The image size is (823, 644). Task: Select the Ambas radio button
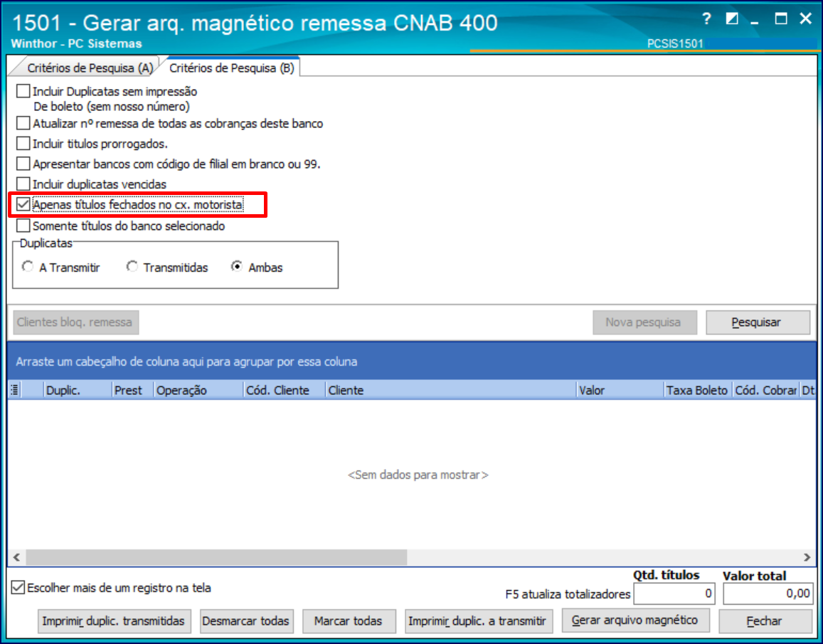click(237, 267)
